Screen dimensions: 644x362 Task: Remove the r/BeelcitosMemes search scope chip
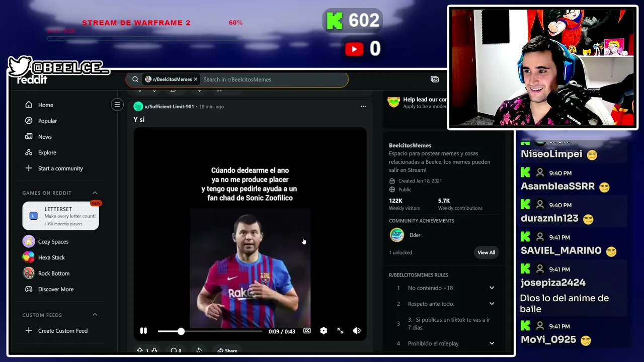[196, 79]
